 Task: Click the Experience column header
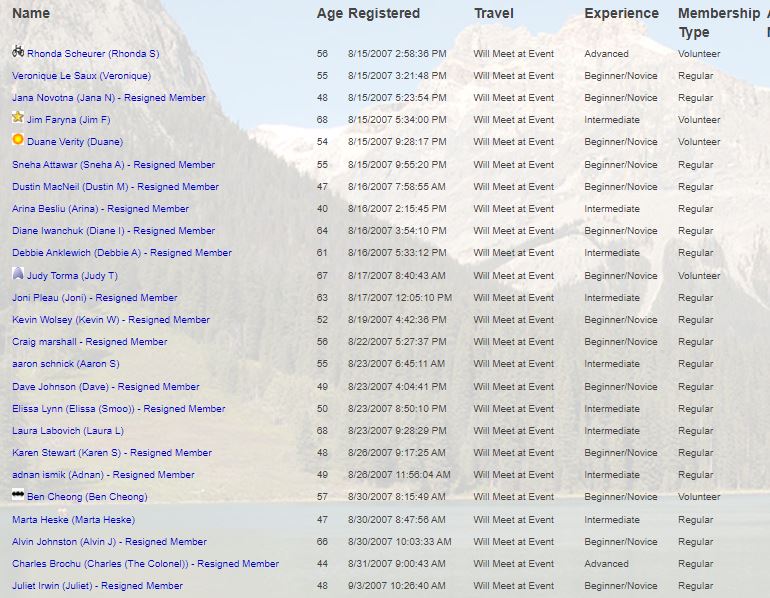coord(621,14)
